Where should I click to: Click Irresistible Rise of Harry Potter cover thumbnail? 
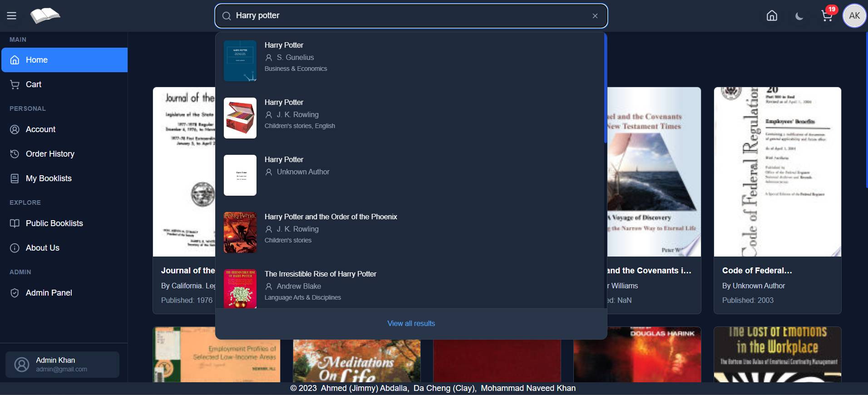point(240,289)
